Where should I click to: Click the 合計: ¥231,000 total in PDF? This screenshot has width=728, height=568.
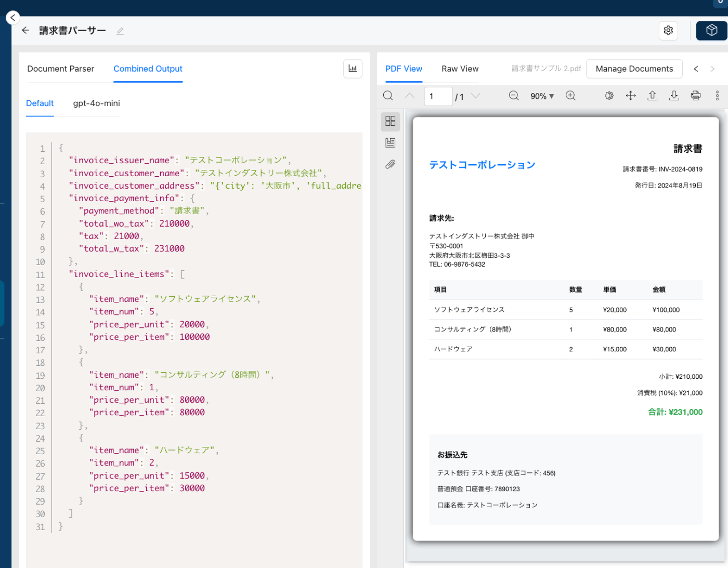click(675, 412)
